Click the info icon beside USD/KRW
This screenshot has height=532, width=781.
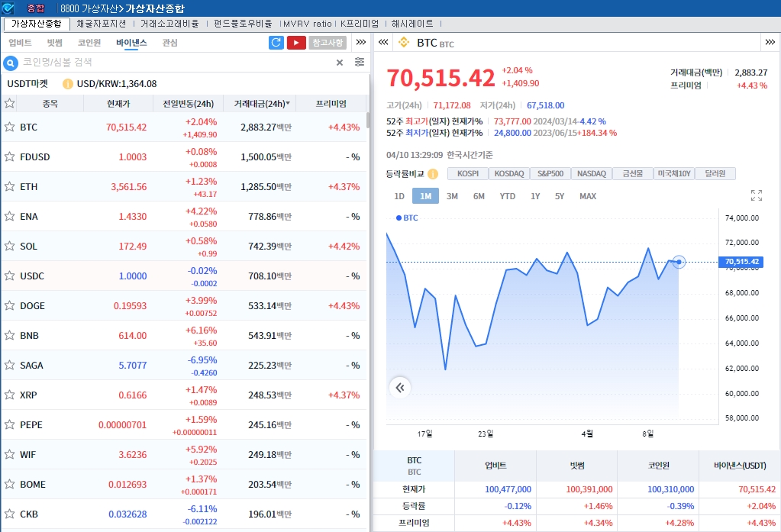click(68, 84)
